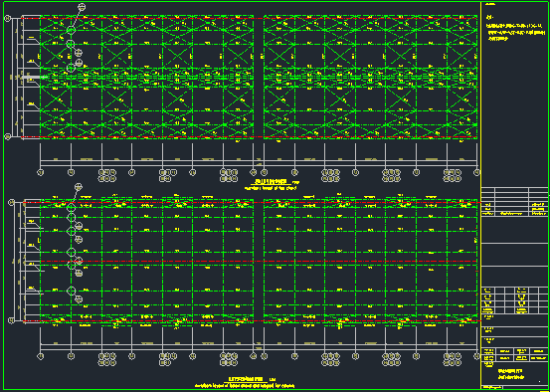Click the bottom-left axis bubble of the upper plan

(7, 136)
